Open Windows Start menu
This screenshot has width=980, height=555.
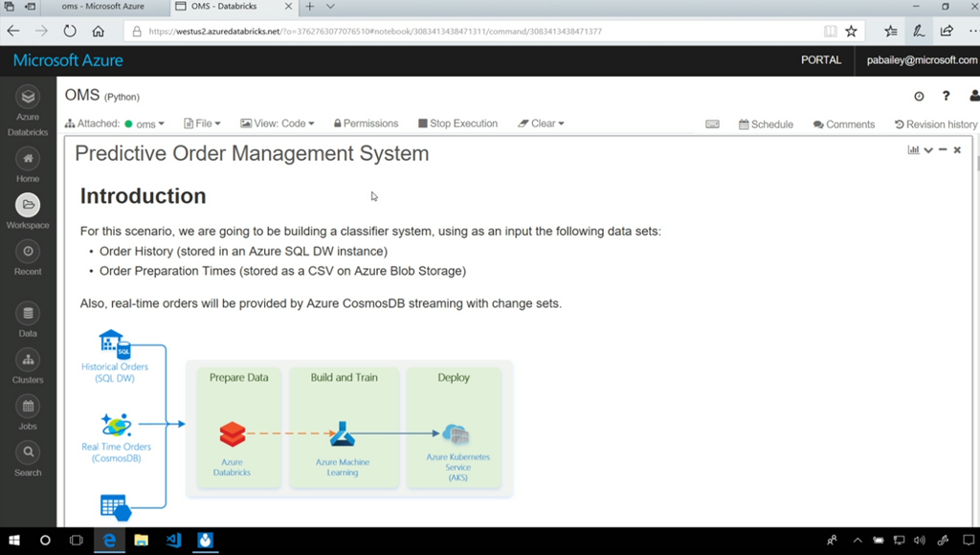[x=13, y=540]
